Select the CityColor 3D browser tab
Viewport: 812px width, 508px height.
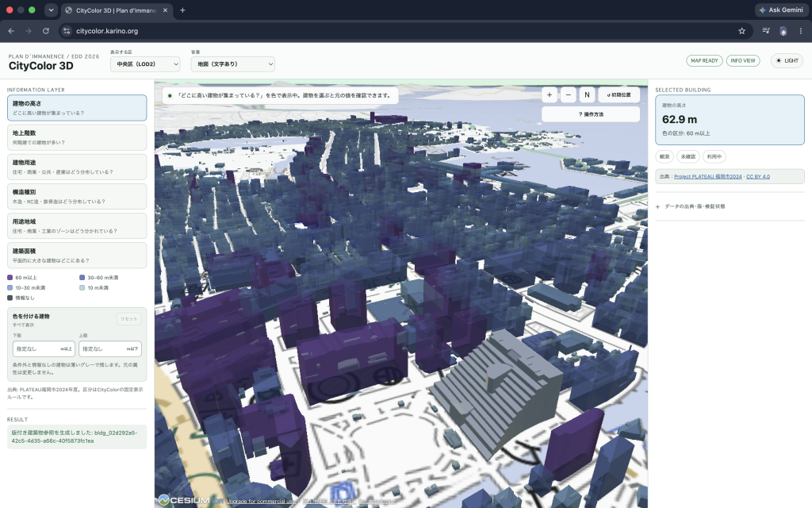click(117, 10)
